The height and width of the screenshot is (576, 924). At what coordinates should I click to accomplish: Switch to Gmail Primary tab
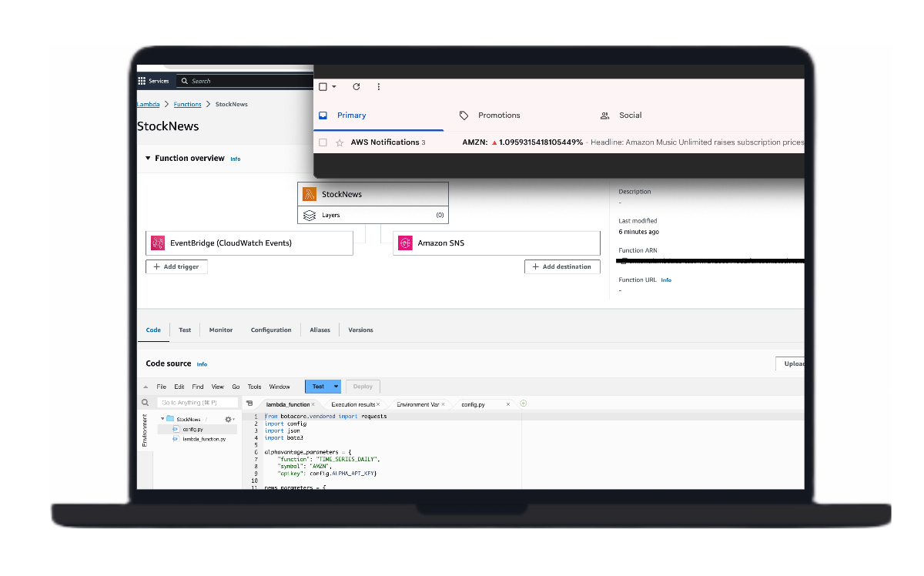point(379,116)
